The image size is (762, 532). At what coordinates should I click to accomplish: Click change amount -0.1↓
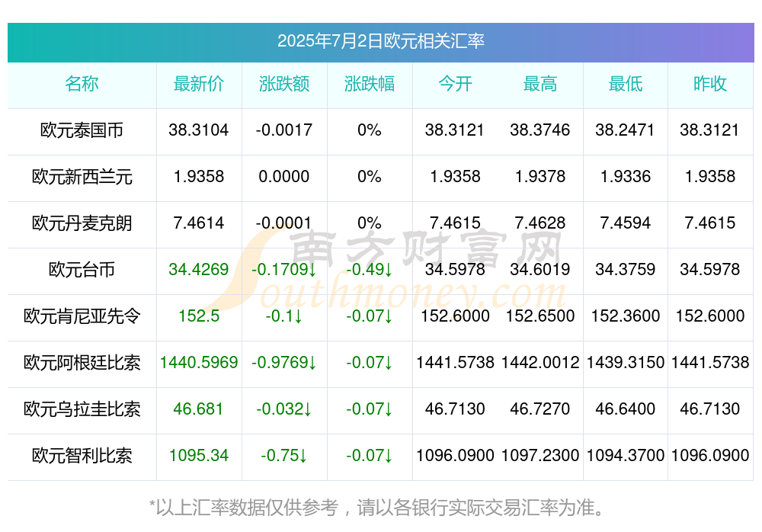click(x=284, y=316)
